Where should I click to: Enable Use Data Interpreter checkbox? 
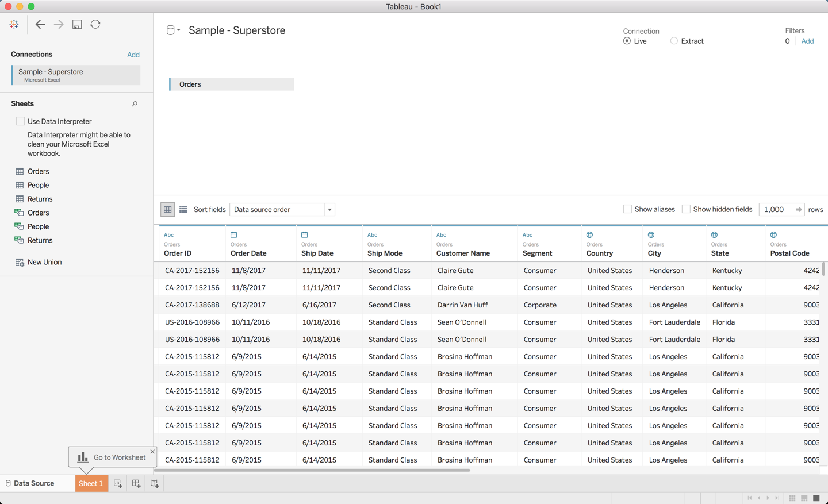coord(21,121)
